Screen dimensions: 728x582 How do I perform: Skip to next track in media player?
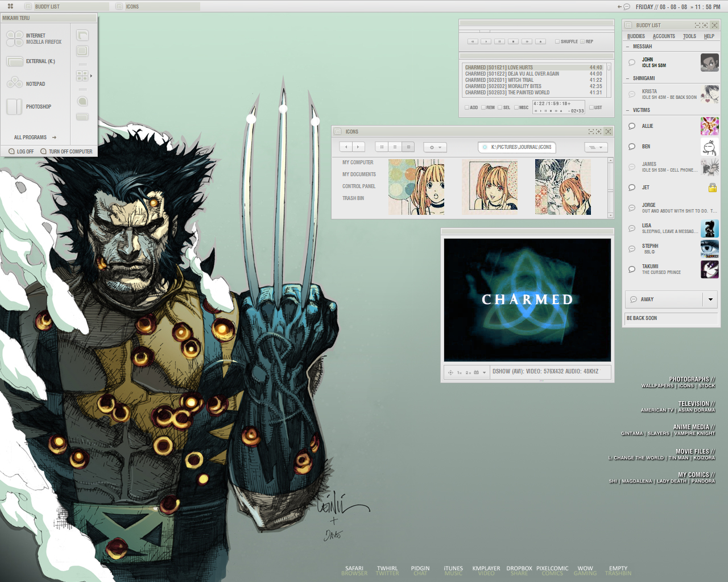tap(527, 41)
